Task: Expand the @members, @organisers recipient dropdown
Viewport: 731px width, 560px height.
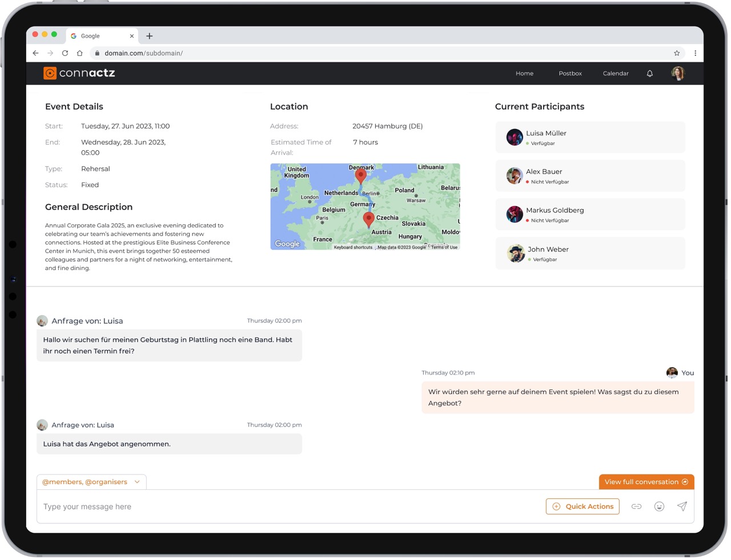Action: [x=137, y=482]
